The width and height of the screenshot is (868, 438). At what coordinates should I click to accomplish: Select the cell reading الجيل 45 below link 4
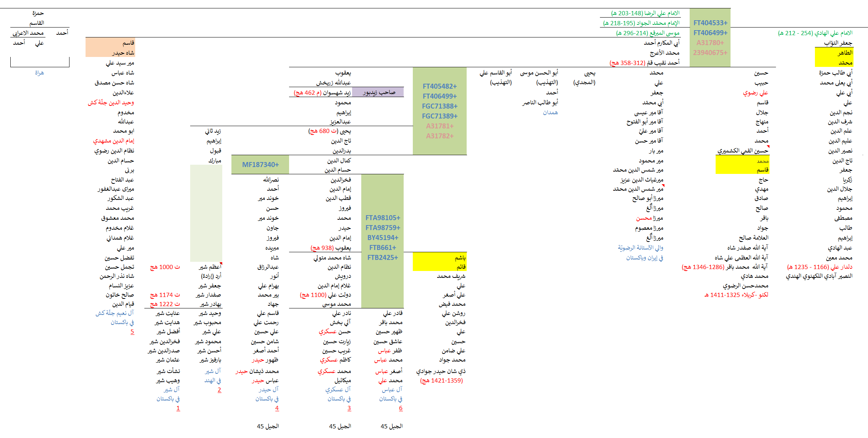coord(268,426)
